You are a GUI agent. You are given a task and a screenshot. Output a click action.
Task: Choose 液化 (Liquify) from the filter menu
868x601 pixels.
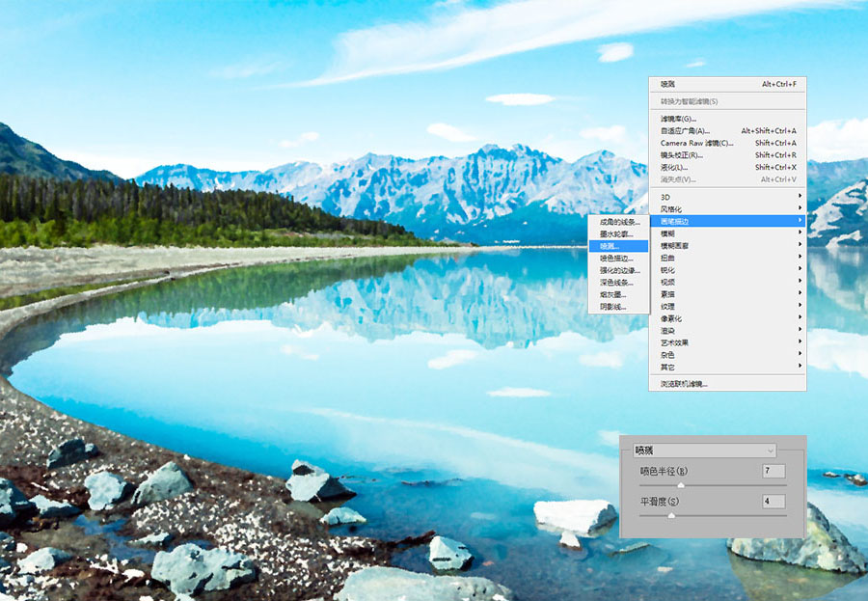pyautogui.click(x=727, y=167)
